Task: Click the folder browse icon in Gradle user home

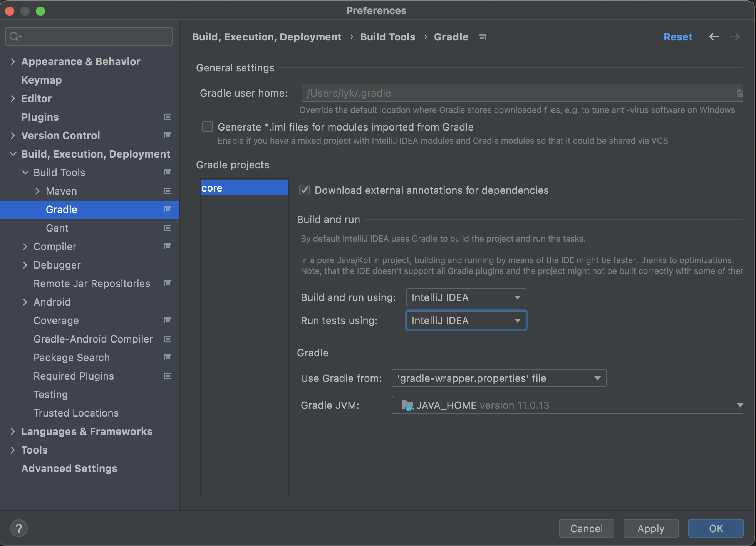Action: 739,93
